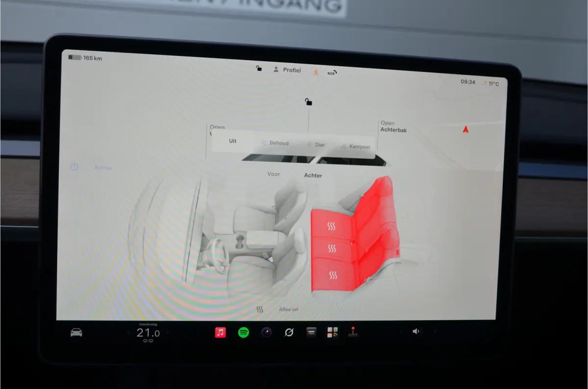Open the dark card-style app icon
Screen dimensions: 588x389
point(311,332)
